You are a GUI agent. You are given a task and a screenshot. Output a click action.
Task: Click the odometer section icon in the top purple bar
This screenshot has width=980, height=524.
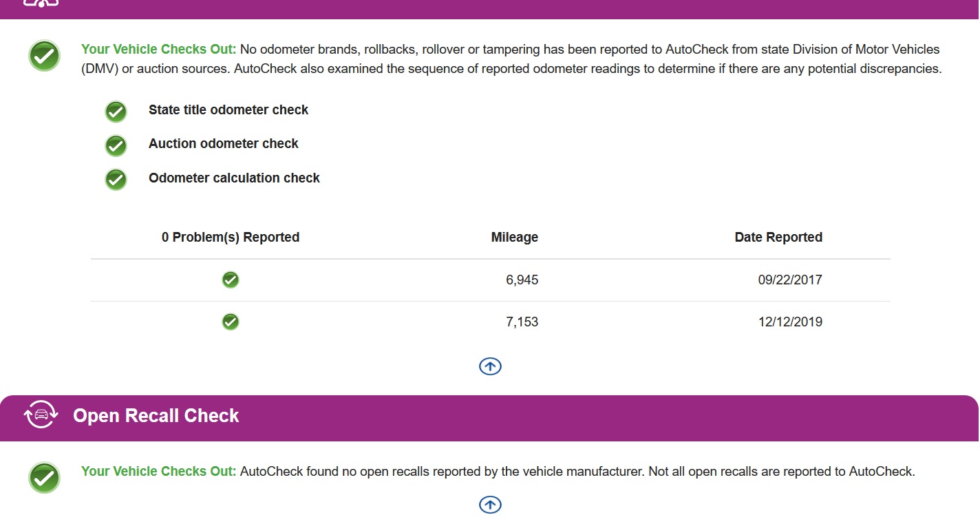click(x=41, y=3)
